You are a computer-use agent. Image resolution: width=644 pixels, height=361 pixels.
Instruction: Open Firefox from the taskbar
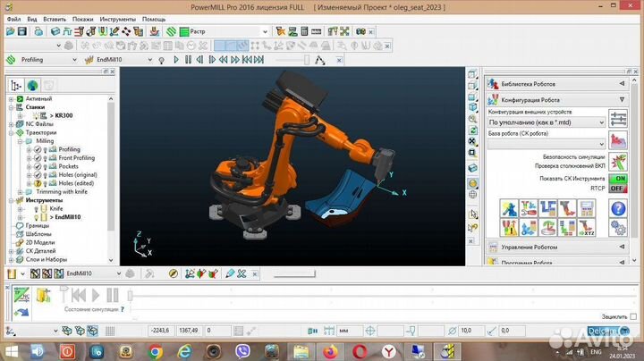point(330,352)
